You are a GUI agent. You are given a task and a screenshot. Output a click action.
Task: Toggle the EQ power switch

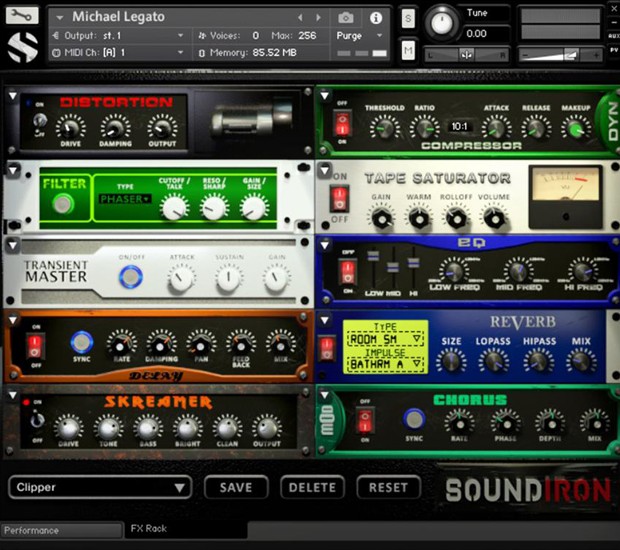pos(348,271)
